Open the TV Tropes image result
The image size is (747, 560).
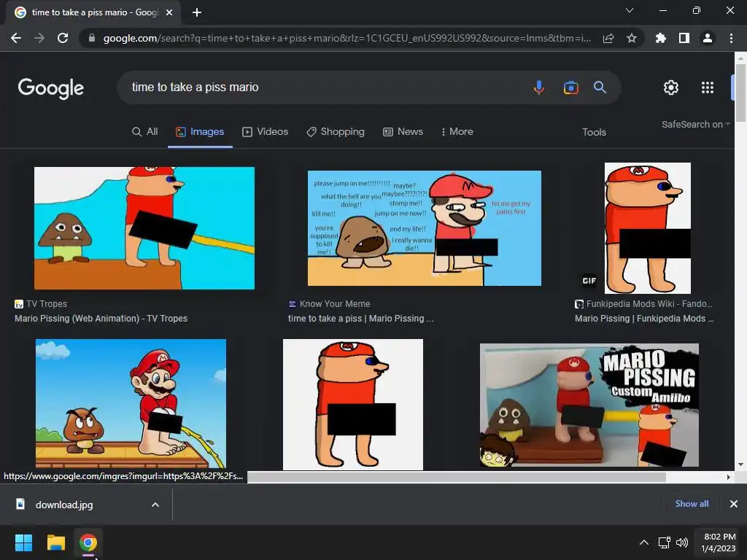coord(144,228)
